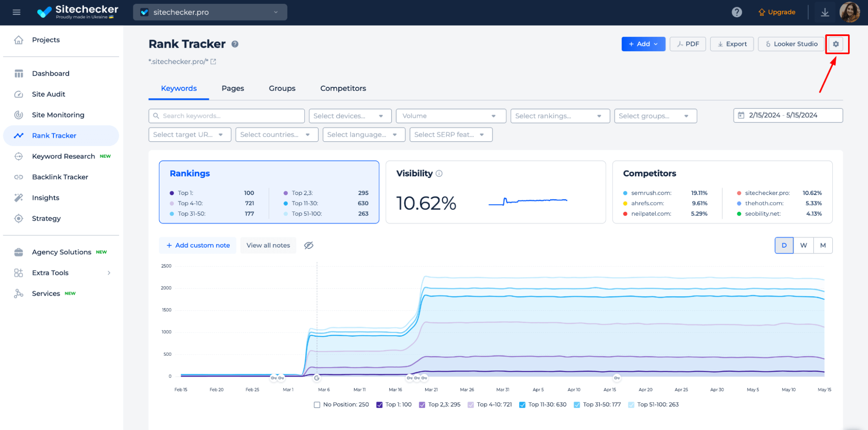Screen dimensions: 868x430
Task: Select the Rankings summary card
Action: [269, 192]
